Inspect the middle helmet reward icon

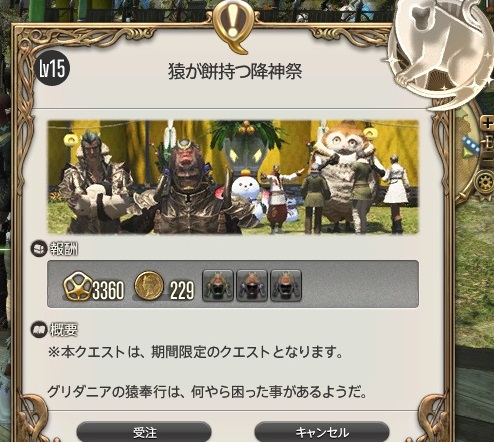click(252, 286)
